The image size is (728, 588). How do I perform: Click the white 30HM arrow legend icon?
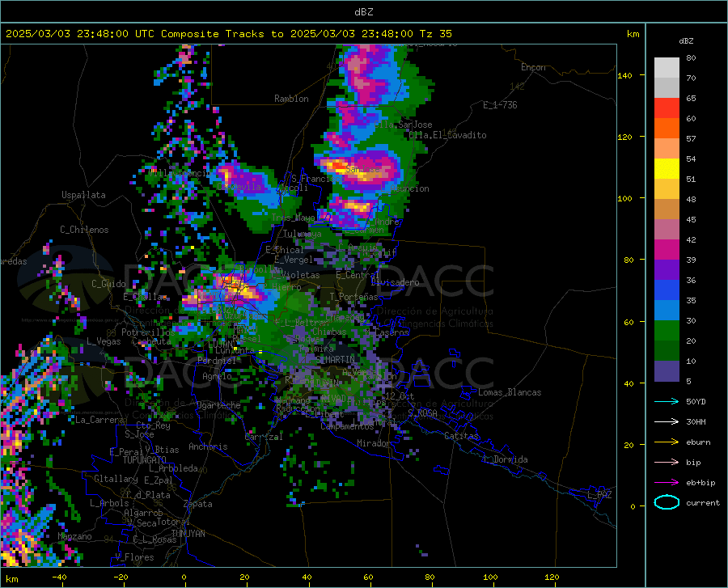(x=667, y=422)
